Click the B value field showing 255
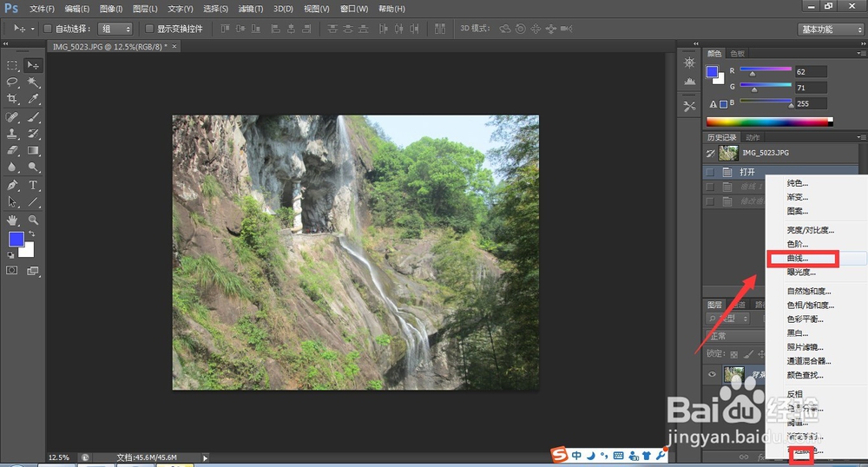This screenshot has height=467, width=868. point(811,103)
